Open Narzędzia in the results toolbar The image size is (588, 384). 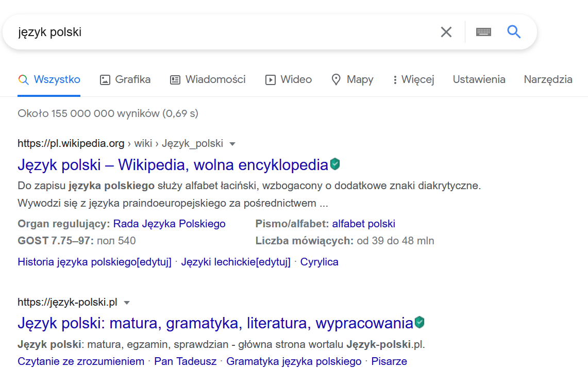(548, 79)
